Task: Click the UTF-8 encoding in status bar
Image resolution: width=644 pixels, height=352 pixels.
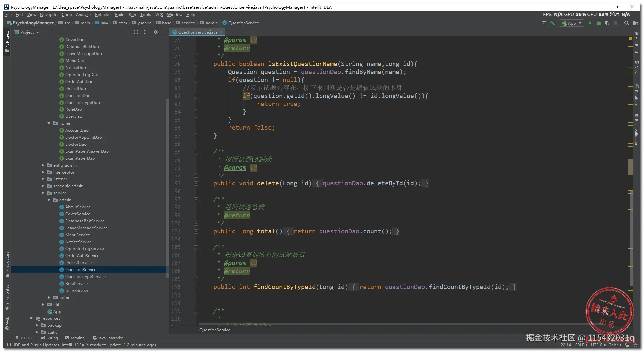Action: [x=597, y=345]
